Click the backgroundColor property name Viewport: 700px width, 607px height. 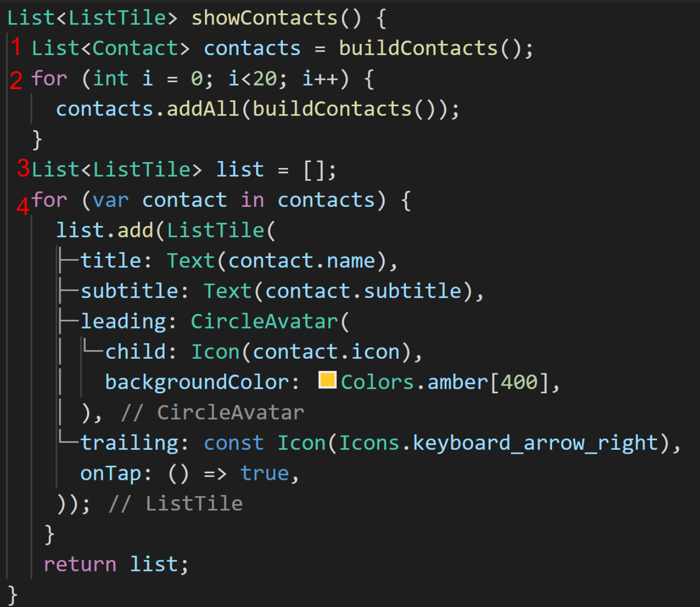tap(197, 383)
